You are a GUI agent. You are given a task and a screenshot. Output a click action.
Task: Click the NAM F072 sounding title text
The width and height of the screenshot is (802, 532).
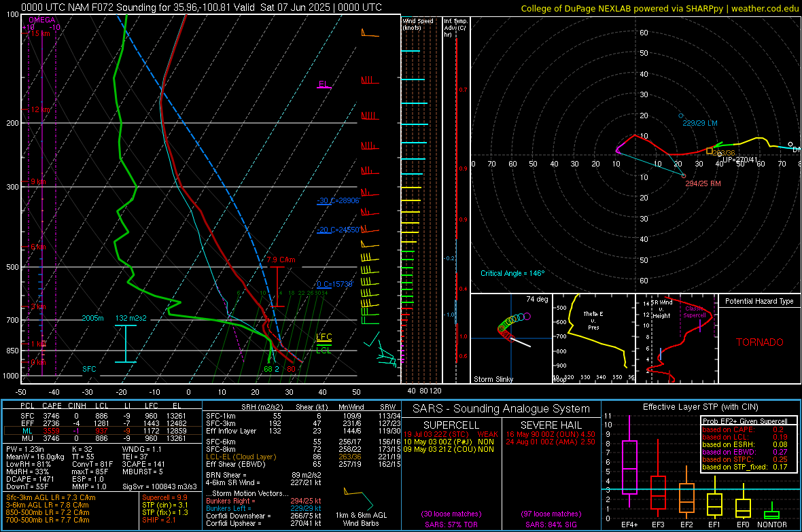(202, 7)
